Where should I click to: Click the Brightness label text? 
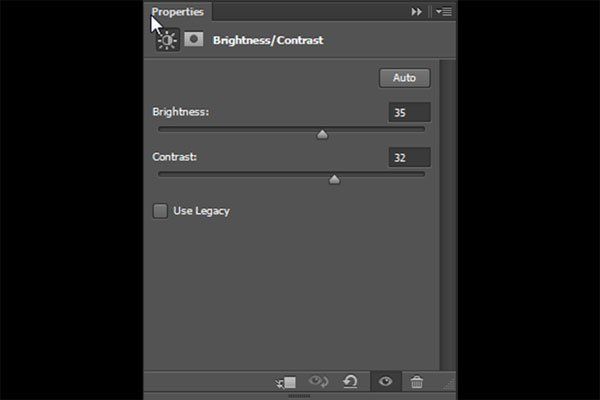click(x=181, y=112)
